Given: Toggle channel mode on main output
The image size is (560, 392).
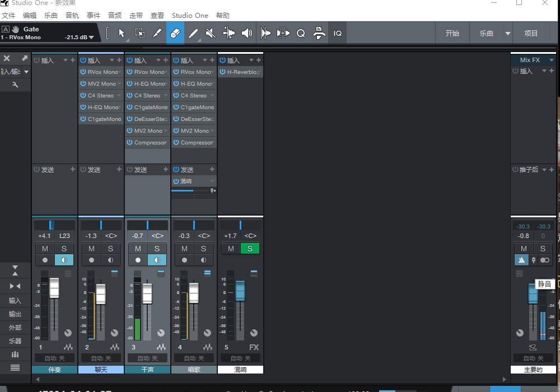Looking at the screenshot, I should [545, 260].
